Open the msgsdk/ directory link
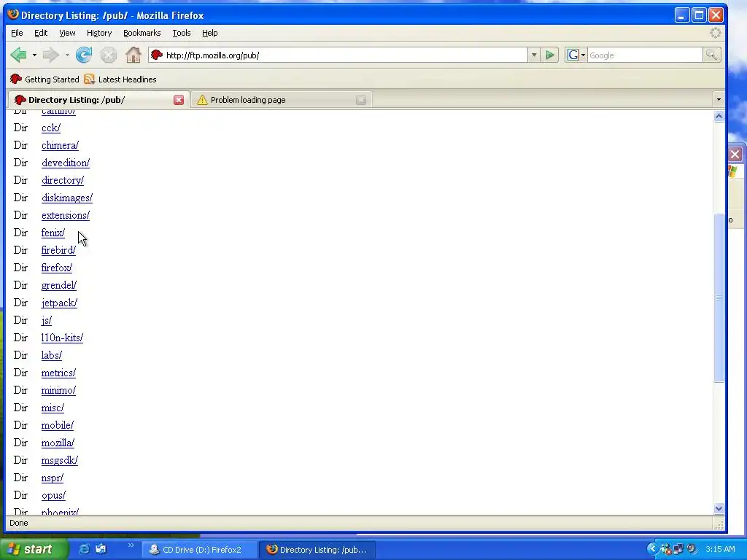 60,461
